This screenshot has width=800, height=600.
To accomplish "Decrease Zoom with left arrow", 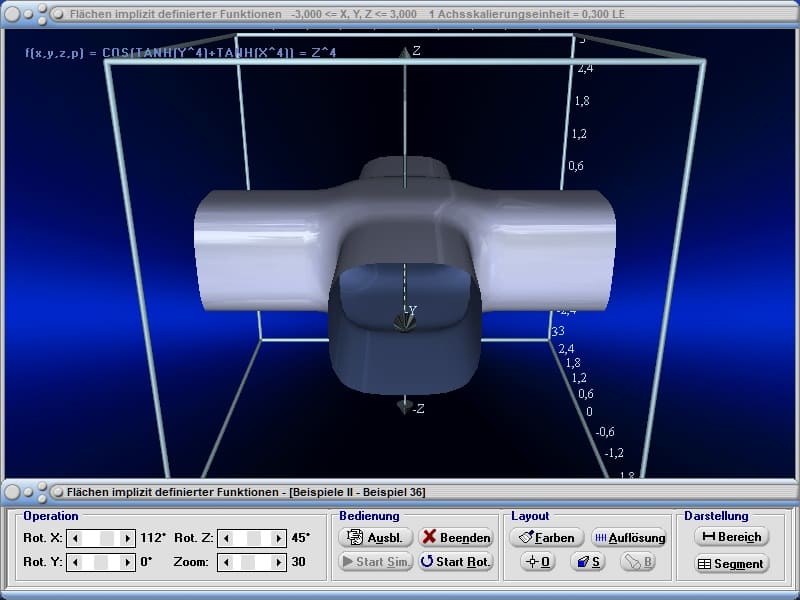I will pos(225,562).
